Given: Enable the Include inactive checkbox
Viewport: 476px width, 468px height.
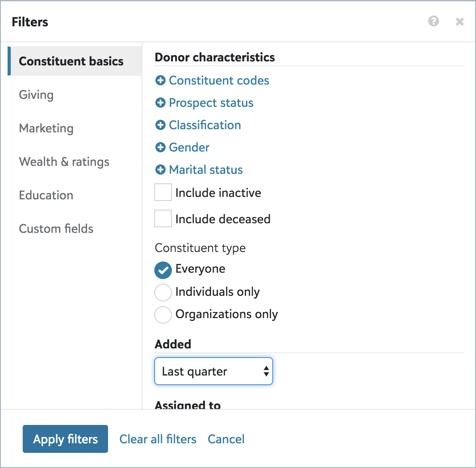Looking at the screenshot, I should (x=163, y=193).
